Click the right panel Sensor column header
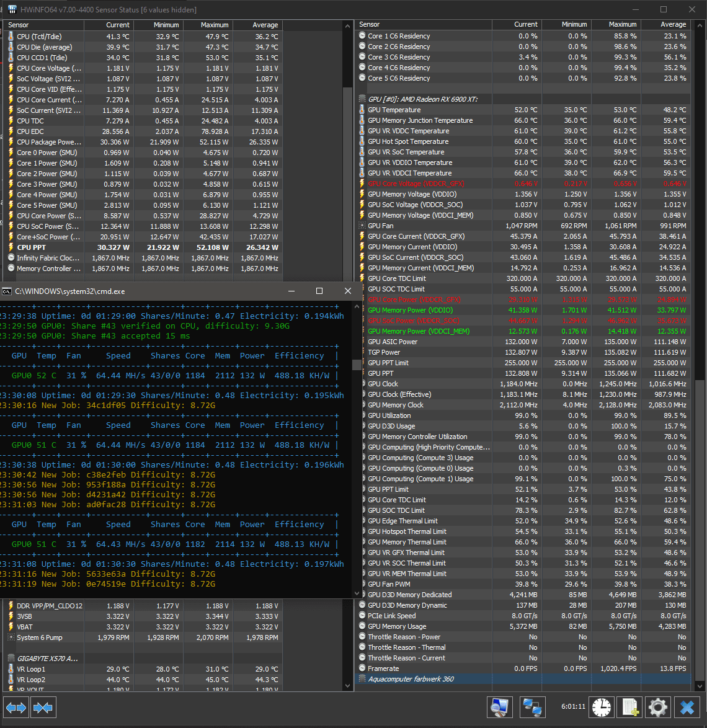The width and height of the screenshot is (707, 728). 424,25
